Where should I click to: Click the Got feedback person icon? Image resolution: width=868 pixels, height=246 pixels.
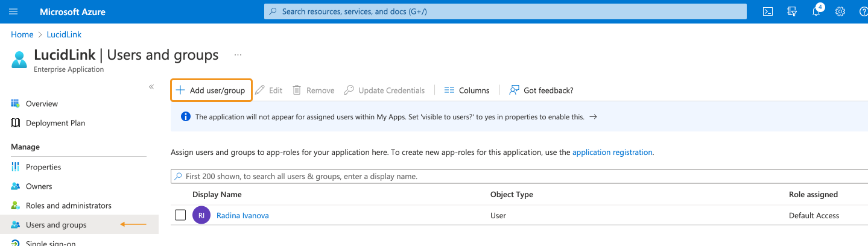coord(514,90)
